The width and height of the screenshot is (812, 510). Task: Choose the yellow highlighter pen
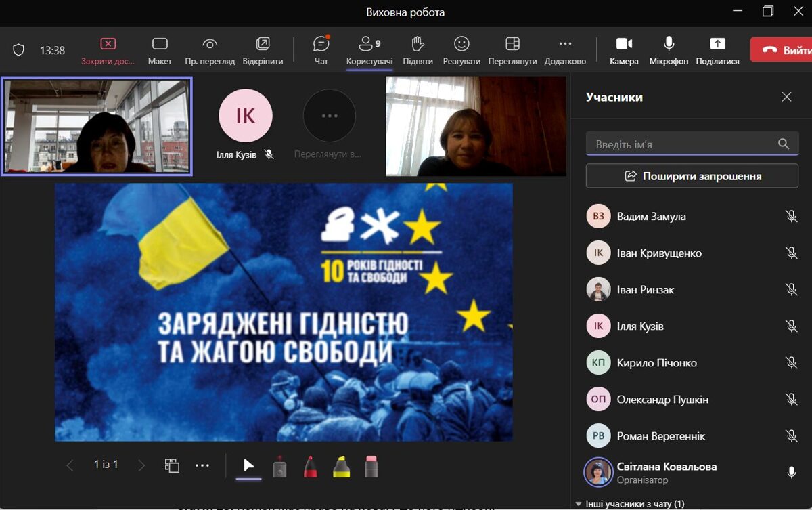coord(341,466)
